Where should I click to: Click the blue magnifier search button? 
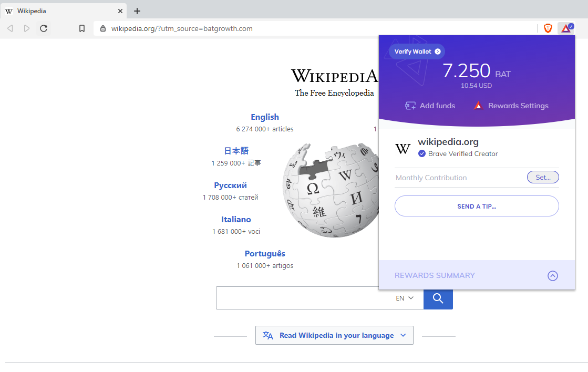point(438,298)
